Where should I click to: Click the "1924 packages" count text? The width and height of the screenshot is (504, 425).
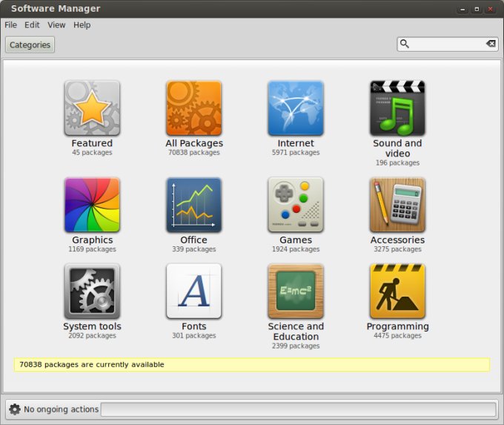(x=296, y=249)
